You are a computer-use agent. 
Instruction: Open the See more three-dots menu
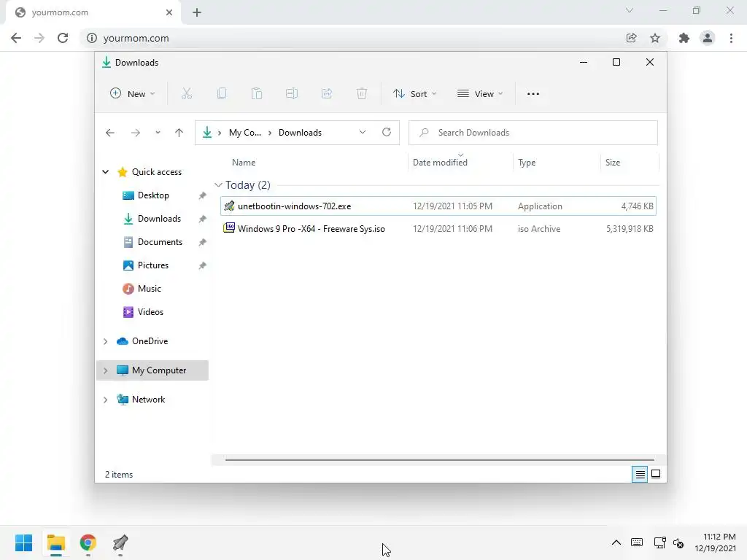click(x=533, y=94)
